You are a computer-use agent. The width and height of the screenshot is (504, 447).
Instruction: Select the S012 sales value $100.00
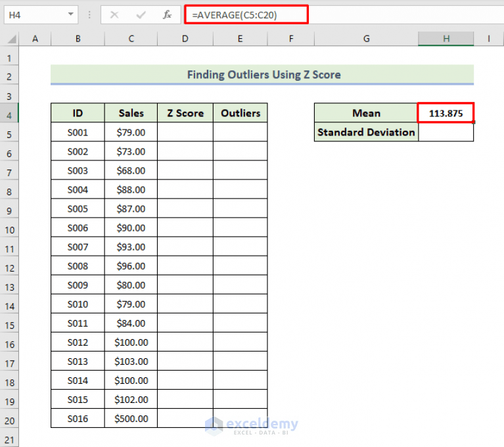pyautogui.click(x=131, y=342)
